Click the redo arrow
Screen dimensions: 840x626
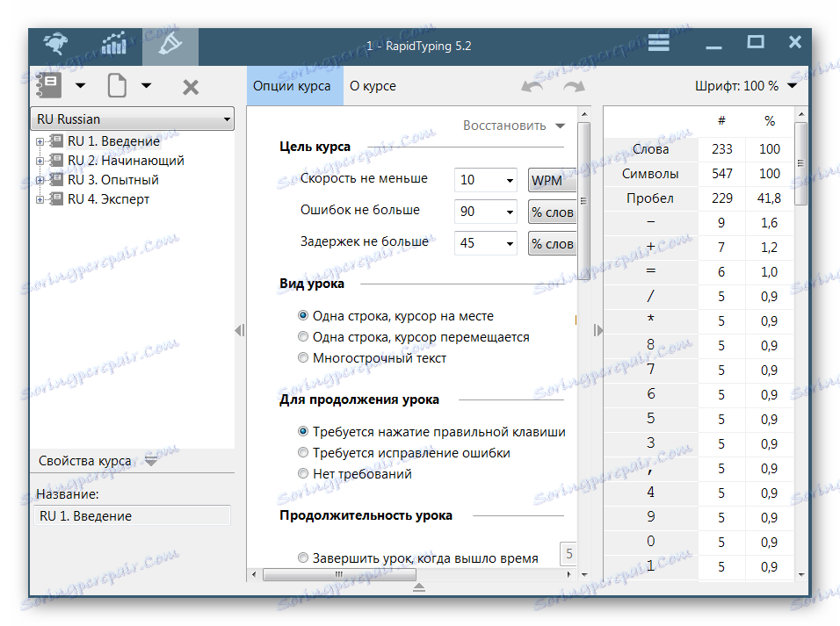point(575,86)
